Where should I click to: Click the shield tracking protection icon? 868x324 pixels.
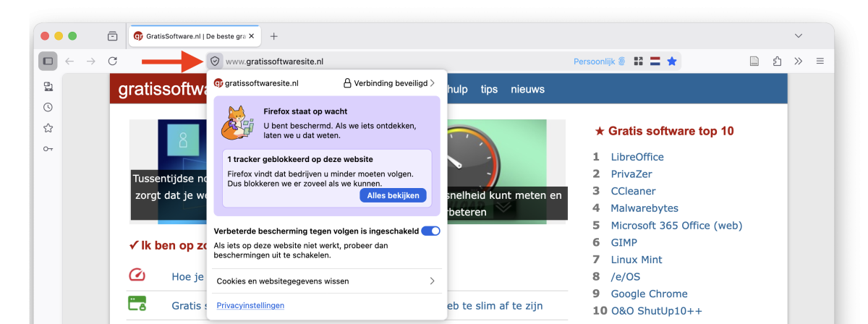[x=215, y=61]
